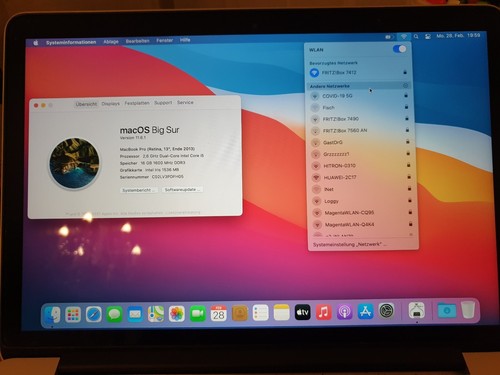500x375 pixels.
Task: Open the Messages app in Dock
Action: tap(114, 314)
